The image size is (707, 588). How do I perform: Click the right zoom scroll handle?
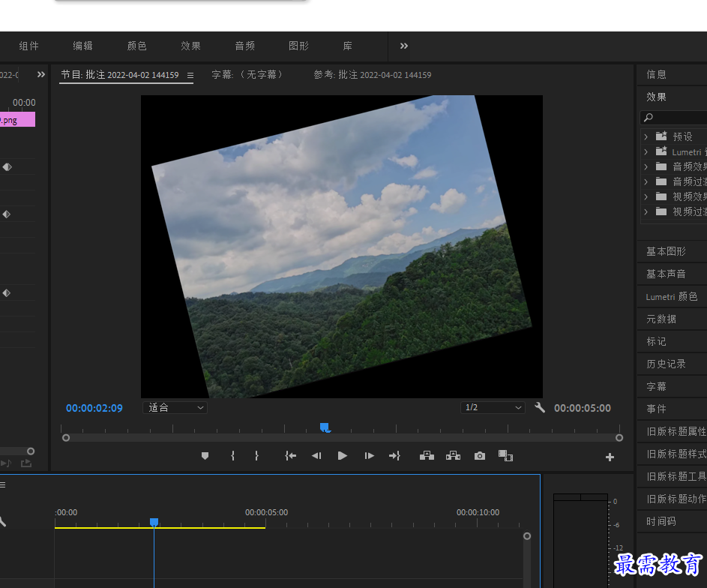619,438
